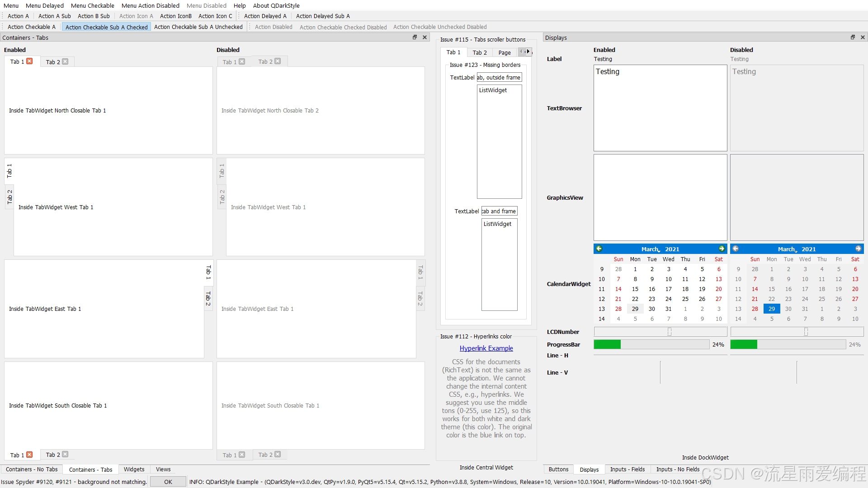Close Tab 1 in the south enabled tab widget

[29, 455]
